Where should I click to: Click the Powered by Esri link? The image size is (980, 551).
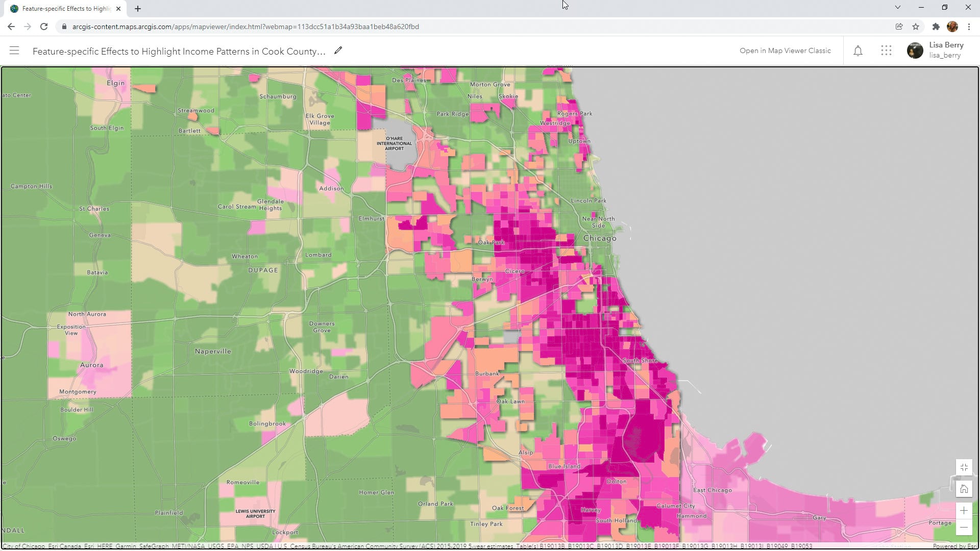pyautogui.click(x=954, y=546)
